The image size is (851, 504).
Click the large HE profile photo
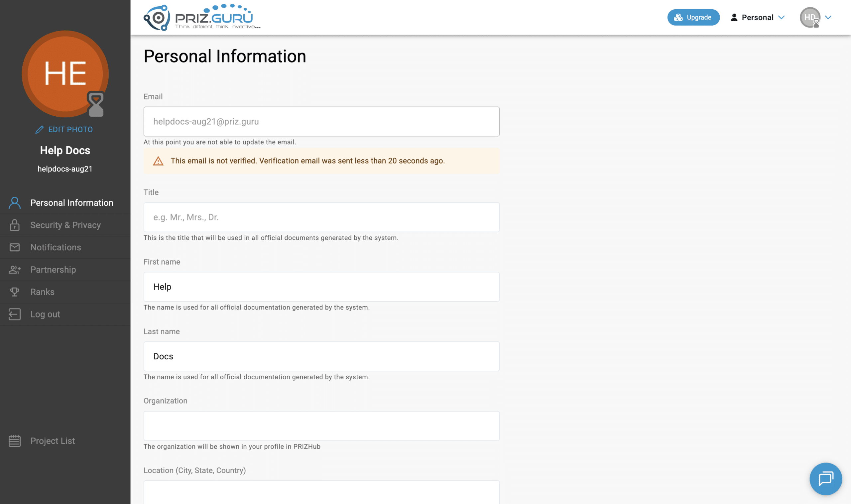point(65,74)
